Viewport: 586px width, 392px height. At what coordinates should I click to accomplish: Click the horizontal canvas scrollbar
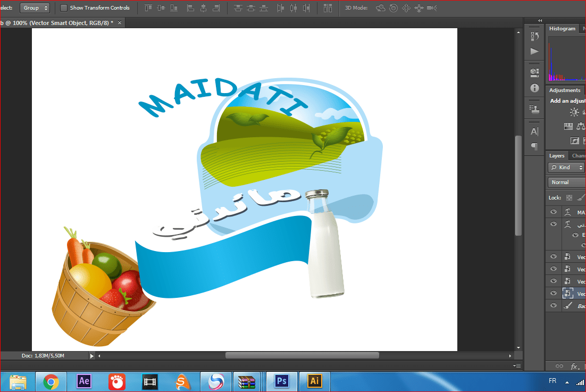coord(302,355)
